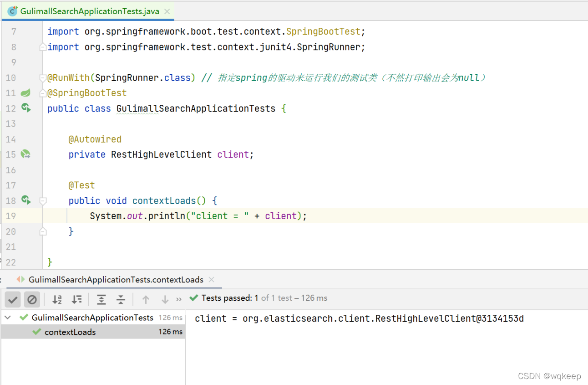Click the Spring leaf gutter icon beside @SpringBootTest
Screen dimensions: 588x385
25,93
